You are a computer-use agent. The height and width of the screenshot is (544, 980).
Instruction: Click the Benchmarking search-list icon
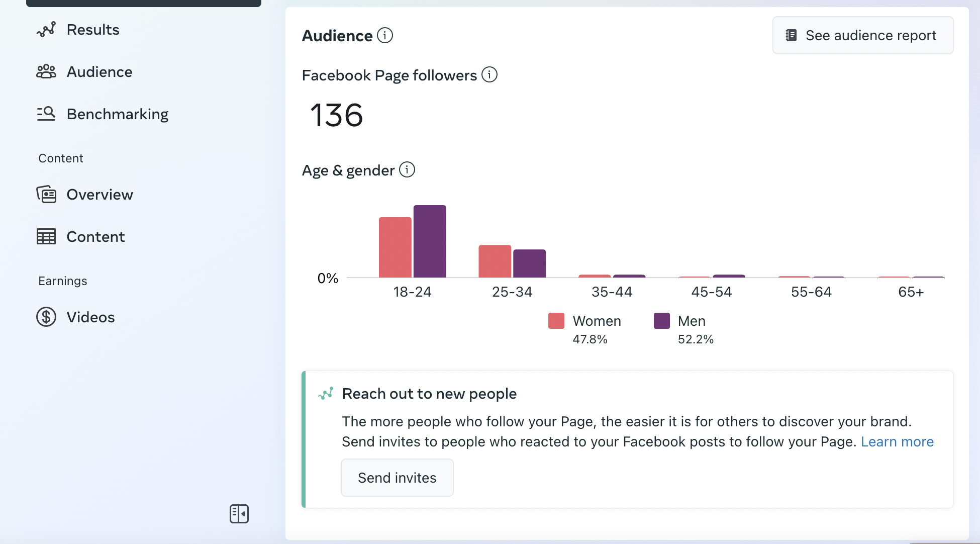point(46,114)
